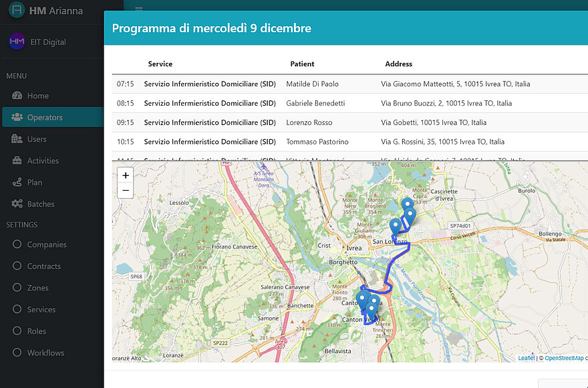Click the map zoom-in plus control

click(125, 175)
